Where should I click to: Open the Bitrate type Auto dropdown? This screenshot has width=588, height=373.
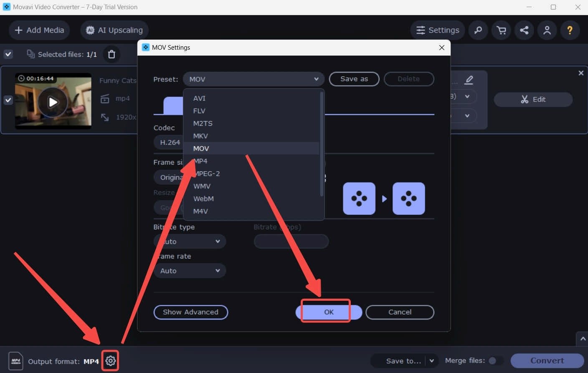click(x=190, y=241)
